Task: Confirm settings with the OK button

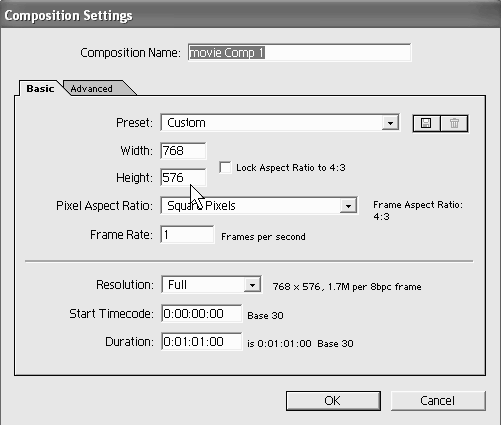Action: point(333,401)
